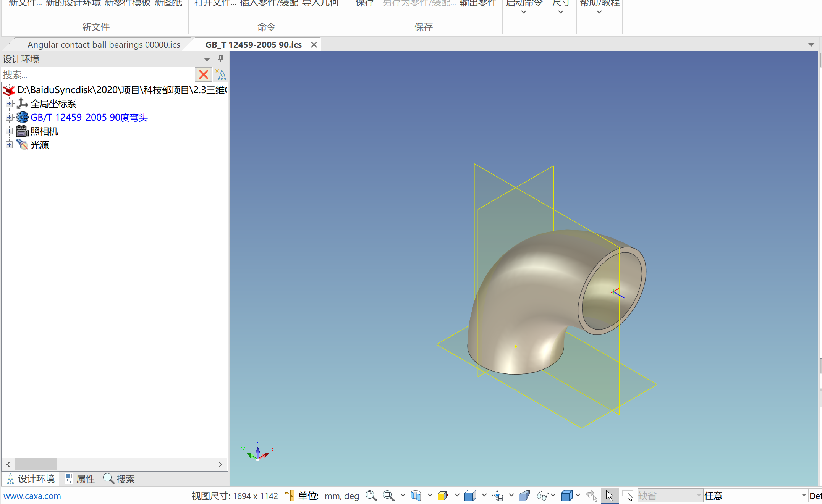
Task: Click the glasses display-style icon
Action: pos(542,496)
